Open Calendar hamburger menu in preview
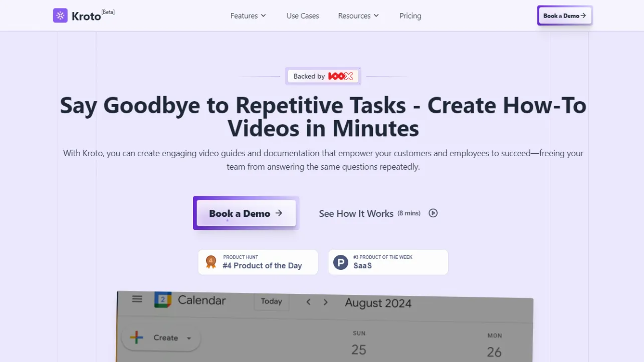The width and height of the screenshot is (644, 362). click(x=137, y=299)
